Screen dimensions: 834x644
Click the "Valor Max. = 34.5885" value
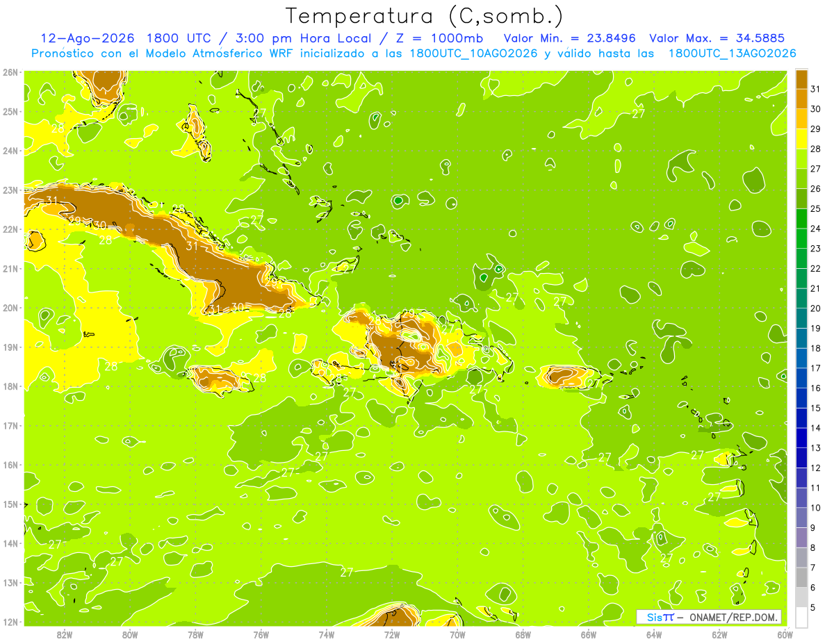point(717,38)
